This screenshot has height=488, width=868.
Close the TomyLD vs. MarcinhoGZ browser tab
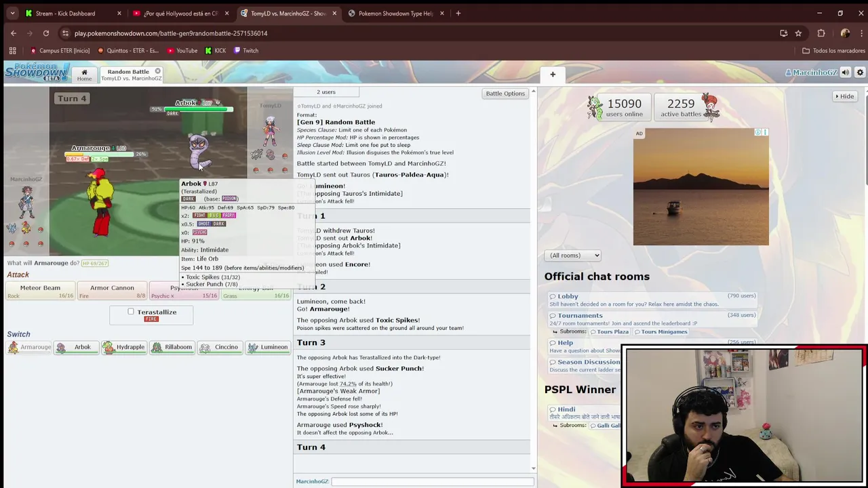pyautogui.click(x=334, y=13)
